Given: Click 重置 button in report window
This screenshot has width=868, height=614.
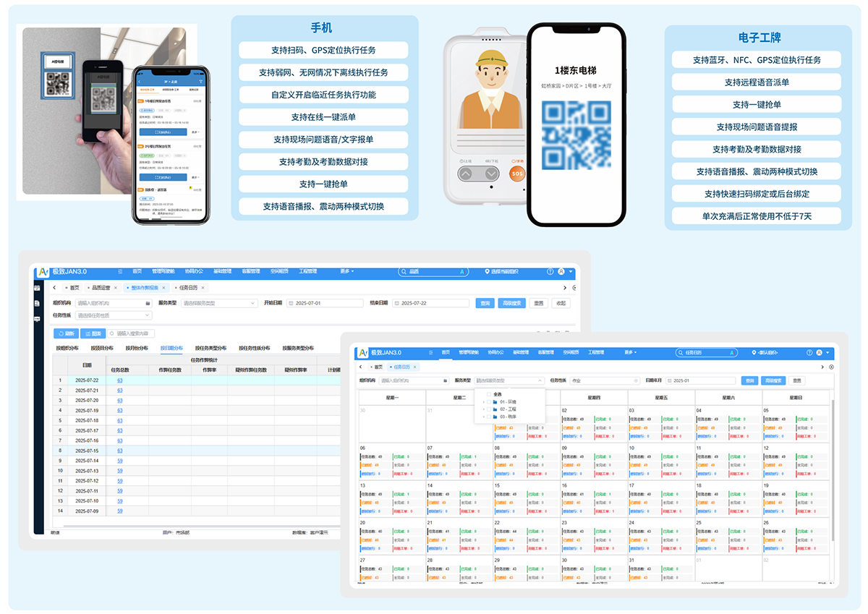Looking at the screenshot, I should pos(538,303).
